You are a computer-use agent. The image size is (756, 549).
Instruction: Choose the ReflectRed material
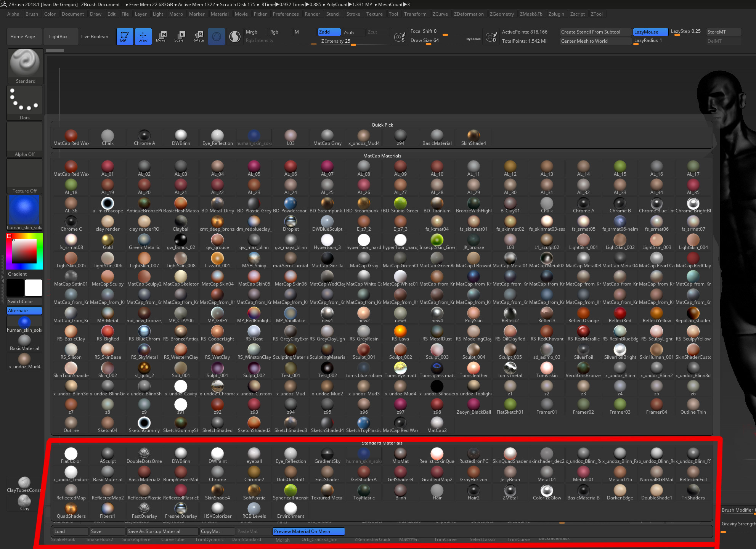(620, 315)
